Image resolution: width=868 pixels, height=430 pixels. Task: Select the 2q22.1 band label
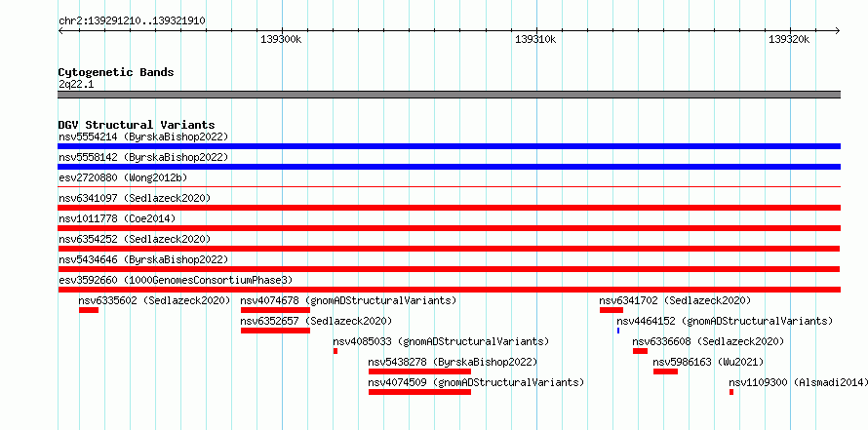pos(76,84)
